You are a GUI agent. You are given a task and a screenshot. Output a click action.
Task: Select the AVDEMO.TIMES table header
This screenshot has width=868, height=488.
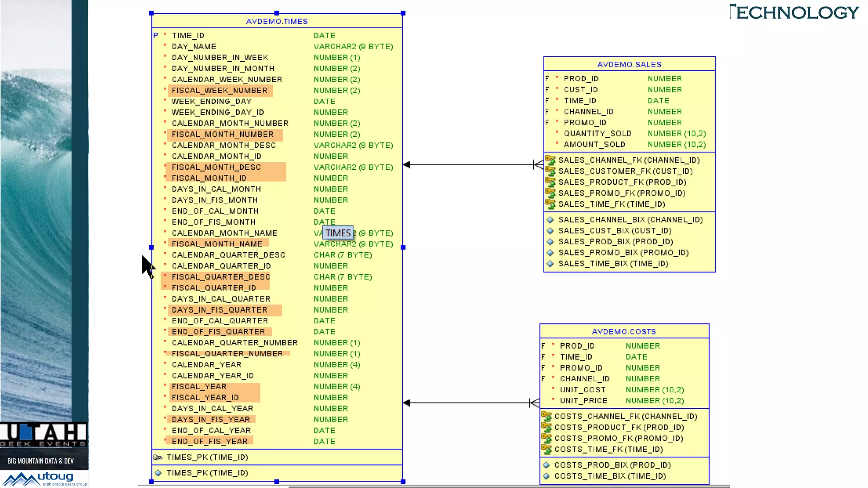coord(277,22)
